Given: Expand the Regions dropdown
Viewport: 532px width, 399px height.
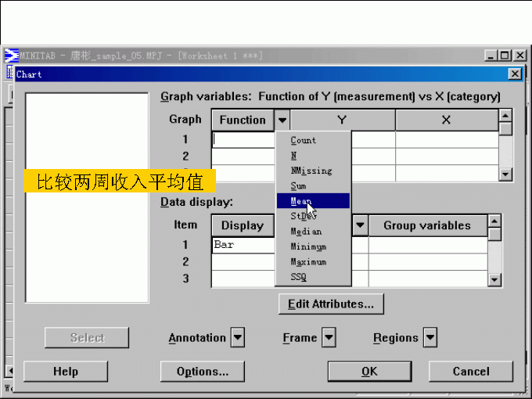Looking at the screenshot, I should [x=430, y=338].
